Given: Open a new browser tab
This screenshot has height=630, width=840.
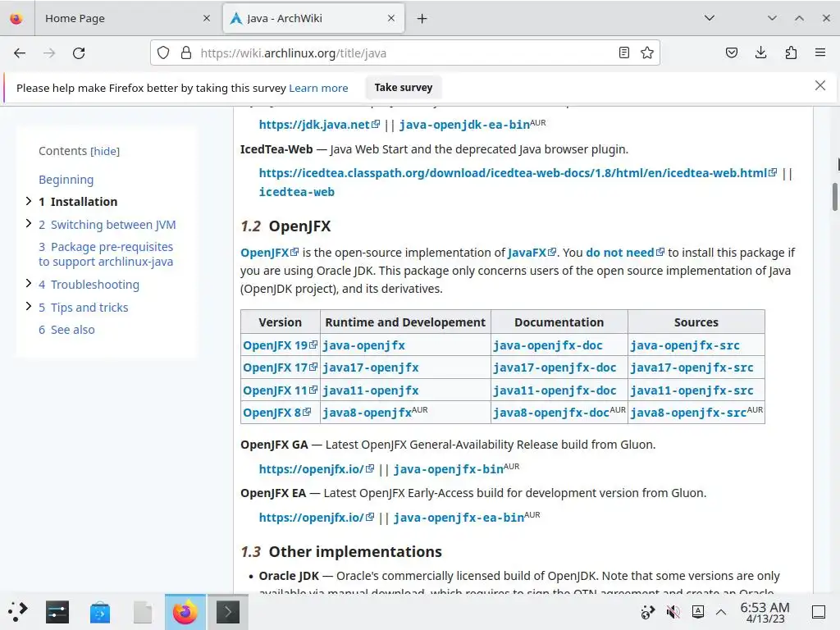Looking at the screenshot, I should [422, 19].
